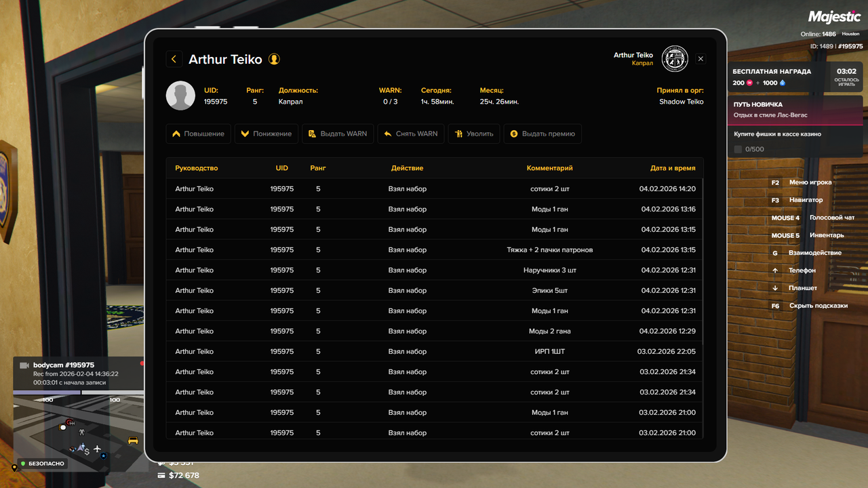Viewport: 868px width, 488px height.
Task: Click the Majestic logo
Action: click(835, 17)
